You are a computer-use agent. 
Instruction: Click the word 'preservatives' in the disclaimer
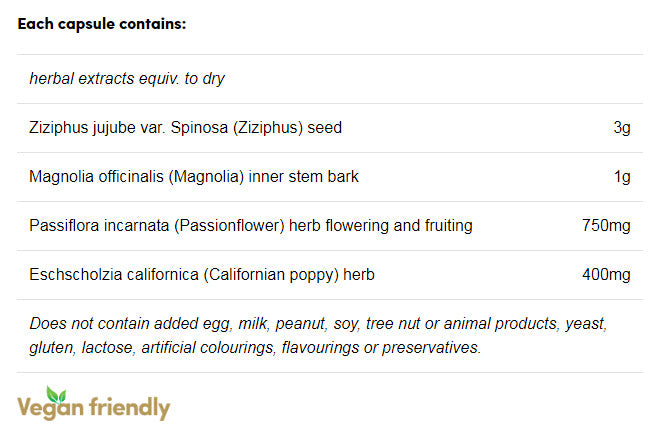point(431,347)
